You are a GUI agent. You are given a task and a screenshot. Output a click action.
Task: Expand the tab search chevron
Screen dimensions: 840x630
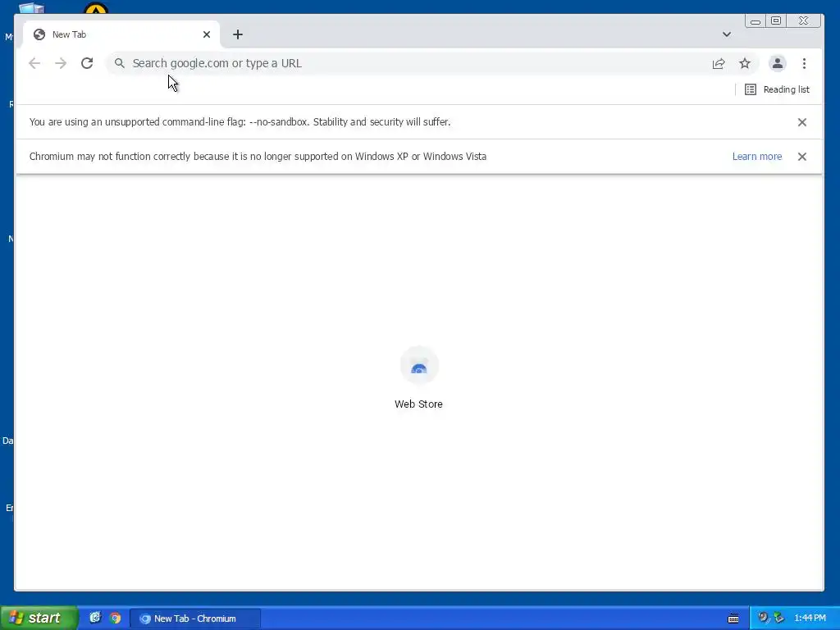(x=727, y=34)
